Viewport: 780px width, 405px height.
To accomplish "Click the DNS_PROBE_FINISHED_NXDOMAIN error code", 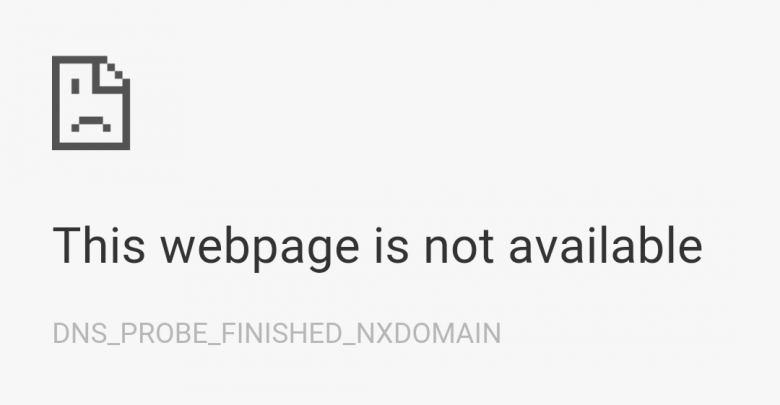I will (277, 333).
